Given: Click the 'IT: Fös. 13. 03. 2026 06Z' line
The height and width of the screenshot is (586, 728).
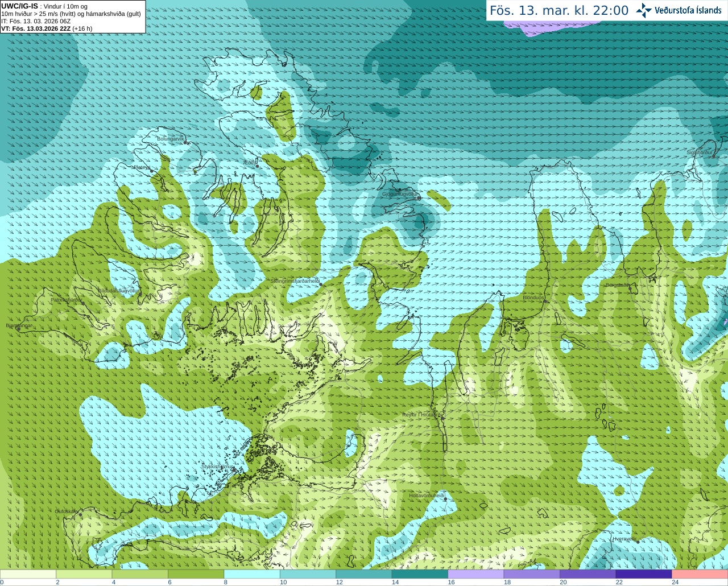Looking at the screenshot, I should [x=36, y=21].
